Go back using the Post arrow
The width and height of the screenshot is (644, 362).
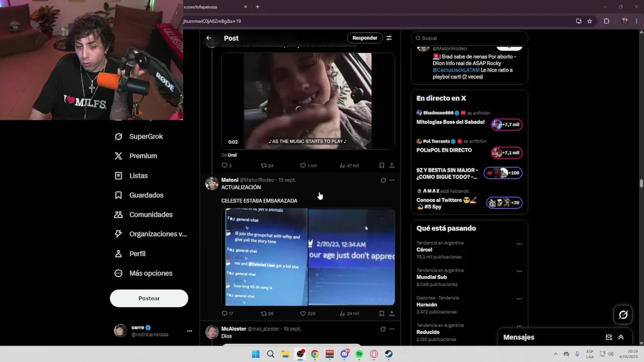coord(209,38)
